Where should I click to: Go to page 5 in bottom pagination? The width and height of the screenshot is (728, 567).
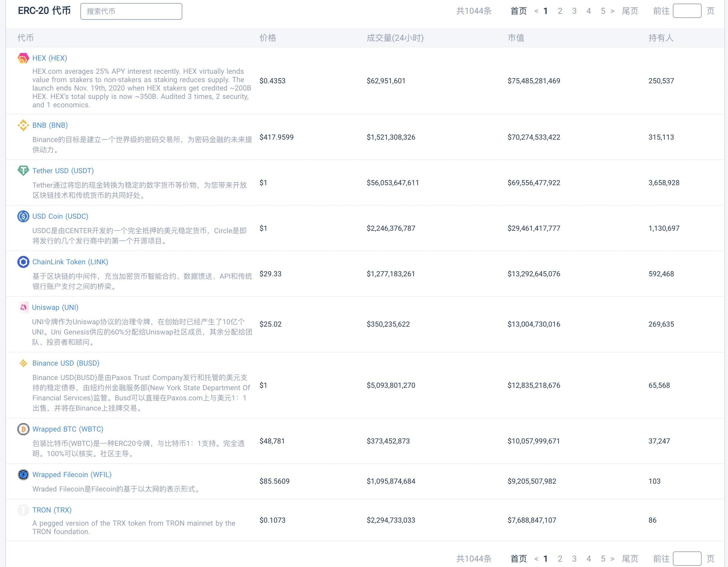point(603,559)
